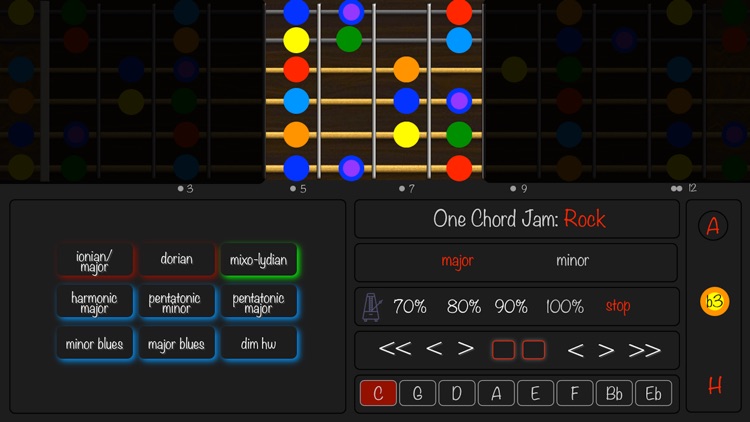Select key F
Screen dimensions: 750x422
click(574, 393)
